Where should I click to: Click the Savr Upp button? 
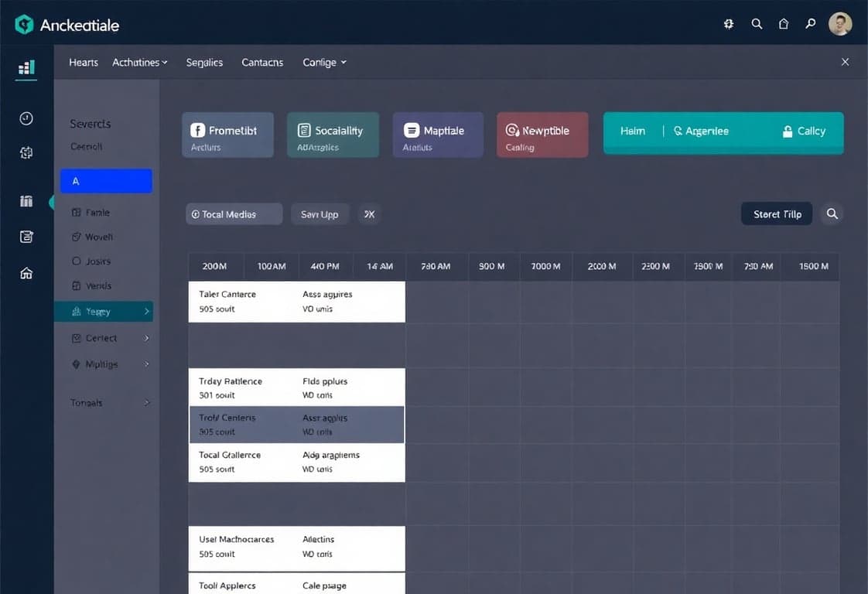pyautogui.click(x=320, y=214)
